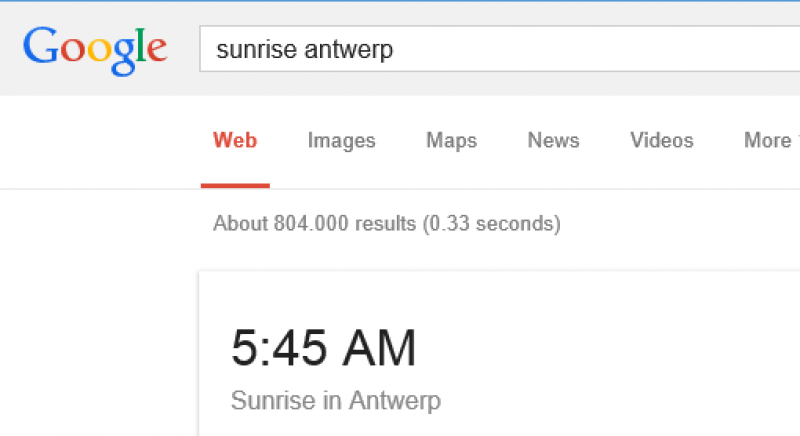Switch to the Images tab
The image size is (800, 436).
pyautogui.click(x=341, y=141)
